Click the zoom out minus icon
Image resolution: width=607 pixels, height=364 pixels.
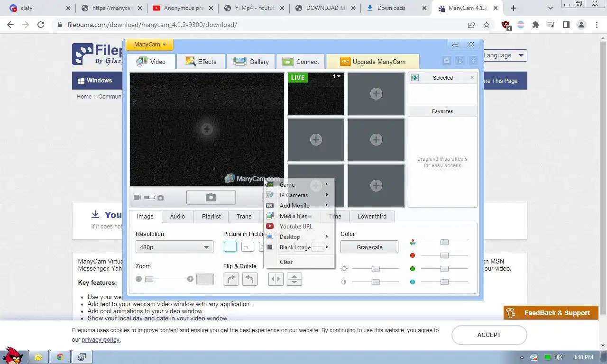point(138,279)
